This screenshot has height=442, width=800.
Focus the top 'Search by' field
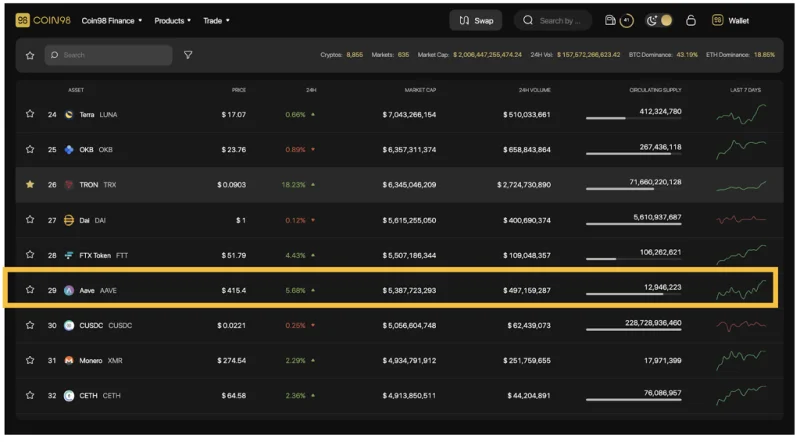tap(553, 20)
